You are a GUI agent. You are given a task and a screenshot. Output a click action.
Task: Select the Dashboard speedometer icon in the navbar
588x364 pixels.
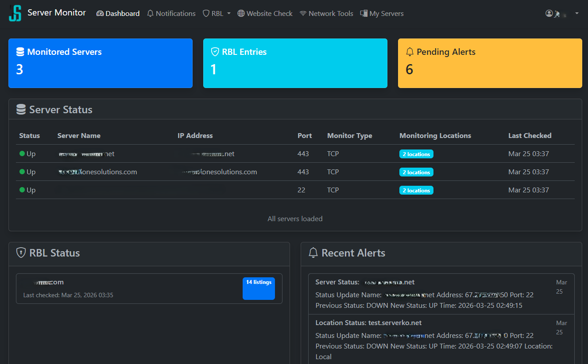100,13
